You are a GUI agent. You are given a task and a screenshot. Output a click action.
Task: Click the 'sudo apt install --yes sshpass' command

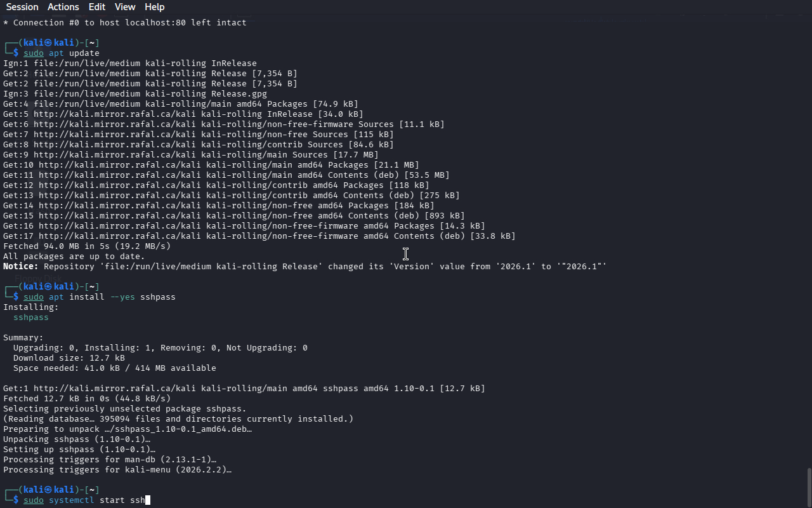pos(100,297)
